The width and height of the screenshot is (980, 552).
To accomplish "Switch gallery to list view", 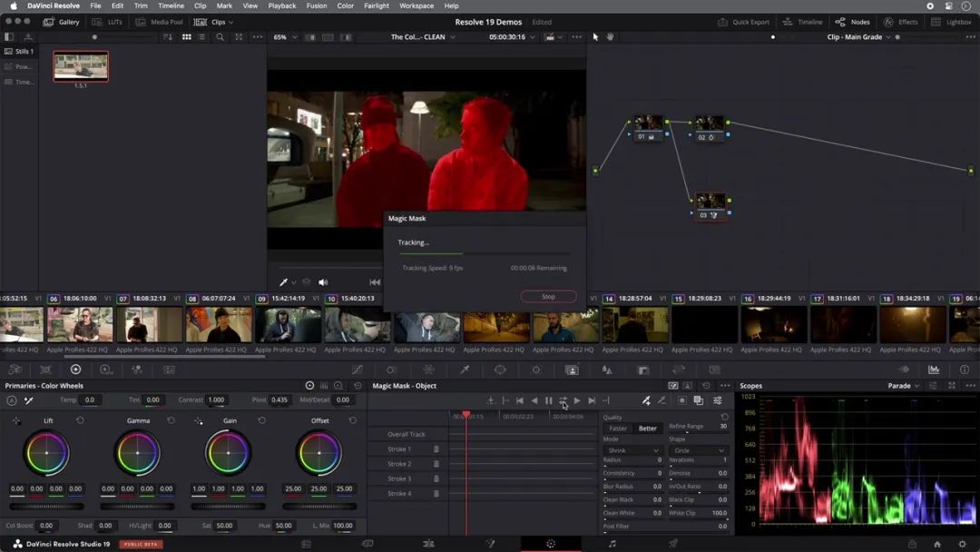I will [201, 37].
